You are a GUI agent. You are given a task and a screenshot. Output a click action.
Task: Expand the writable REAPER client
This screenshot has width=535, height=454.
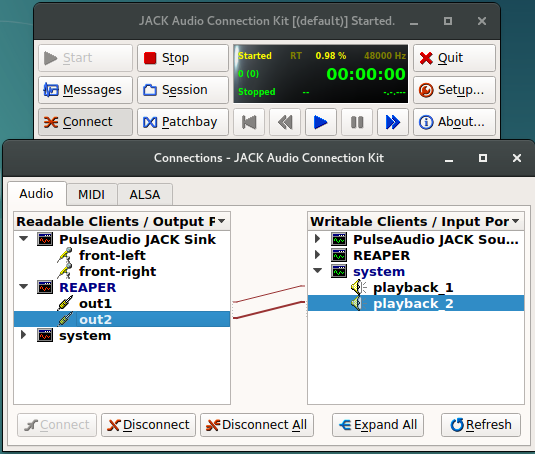point(317,255)
